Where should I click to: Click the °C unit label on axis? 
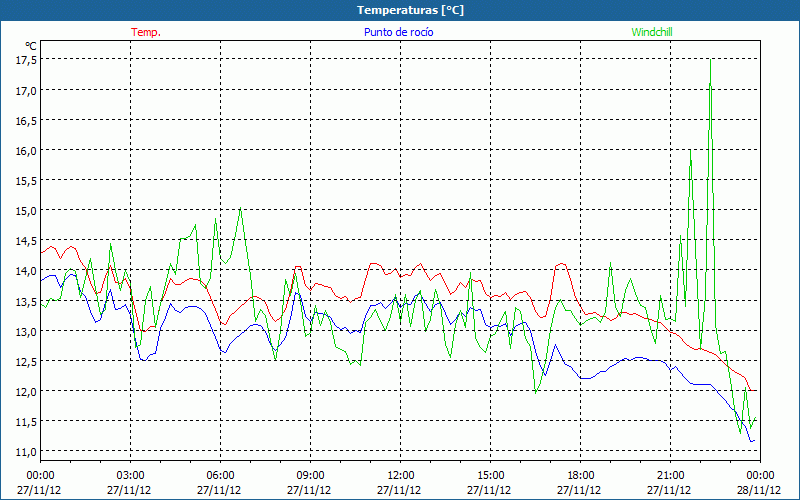31,46
